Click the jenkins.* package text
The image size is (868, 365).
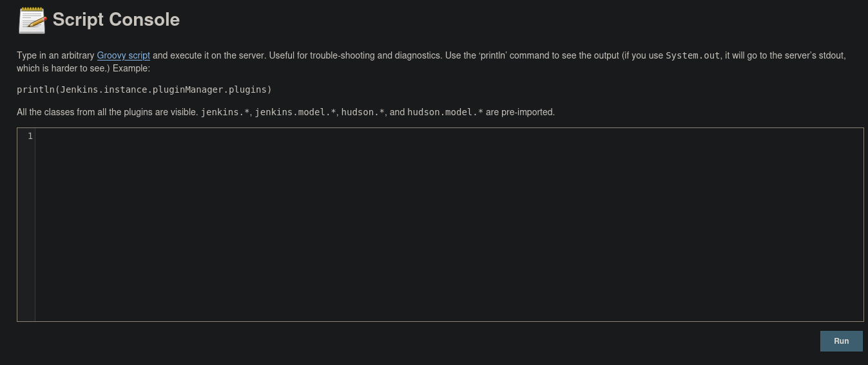(225, 112)
